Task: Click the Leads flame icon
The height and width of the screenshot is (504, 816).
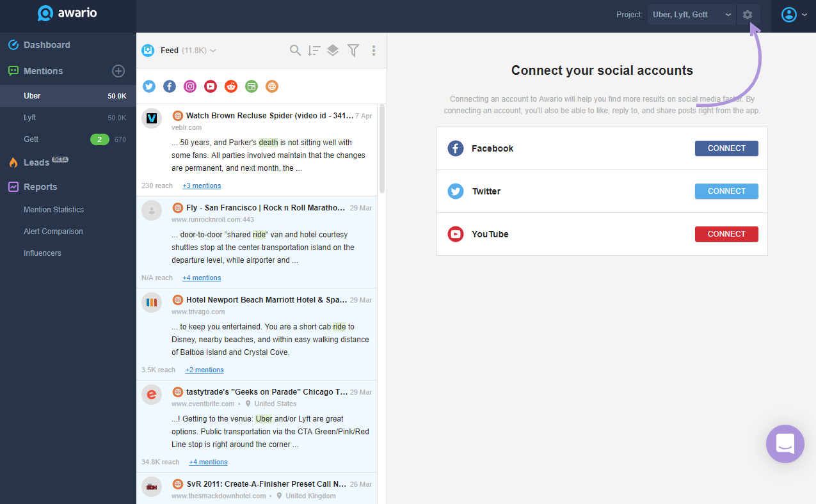Action: click(13, 162)
